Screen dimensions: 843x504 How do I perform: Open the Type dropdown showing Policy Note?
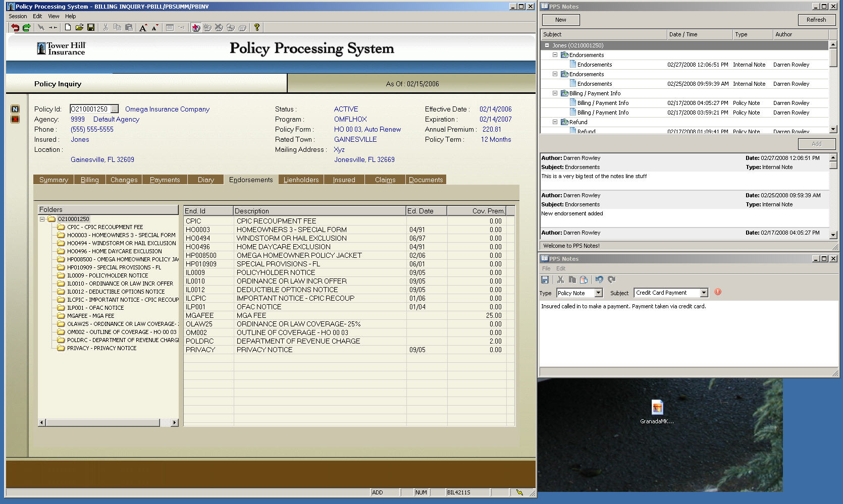point(598,293)
